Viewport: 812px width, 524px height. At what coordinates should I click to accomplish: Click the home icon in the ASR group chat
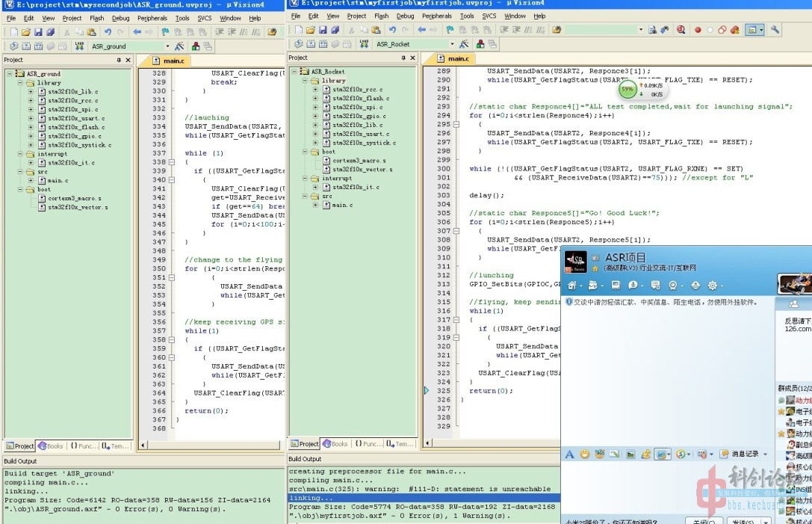(x=572, y=286)
